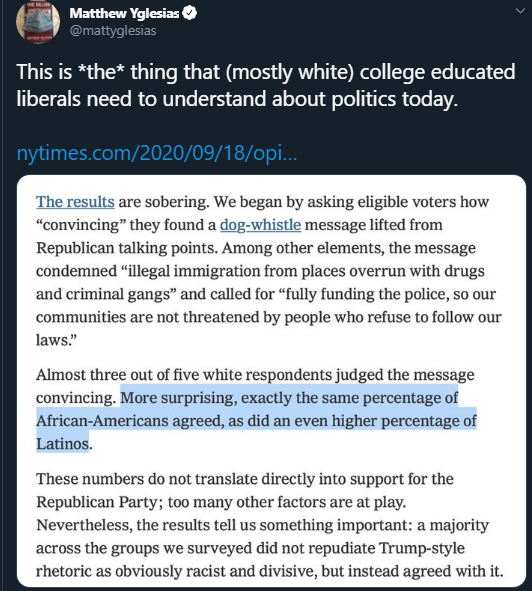Open the @mattyglesias handle
This screenshot has height=591, width=532.
(113, 31)
